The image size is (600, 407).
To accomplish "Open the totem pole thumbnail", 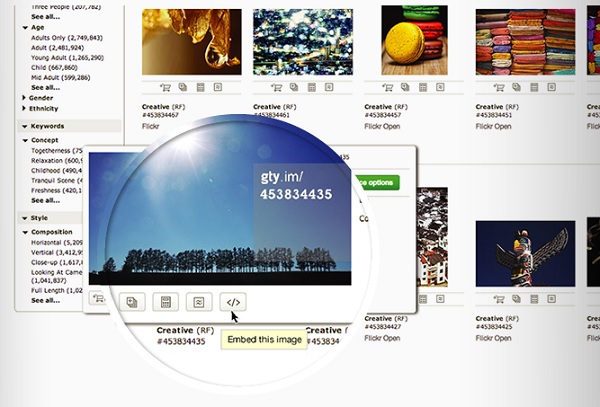I will (x=525, y=254).
